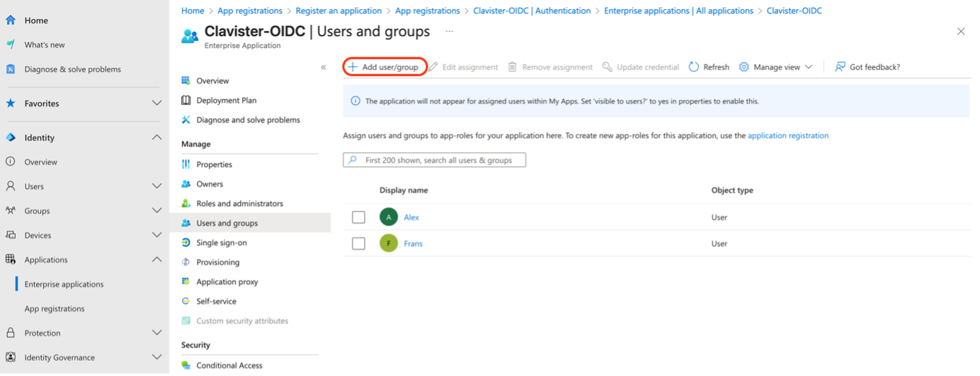980x376 pixels.
Task: Click the Identity diamond icon
Action: [x=11, y=137]
